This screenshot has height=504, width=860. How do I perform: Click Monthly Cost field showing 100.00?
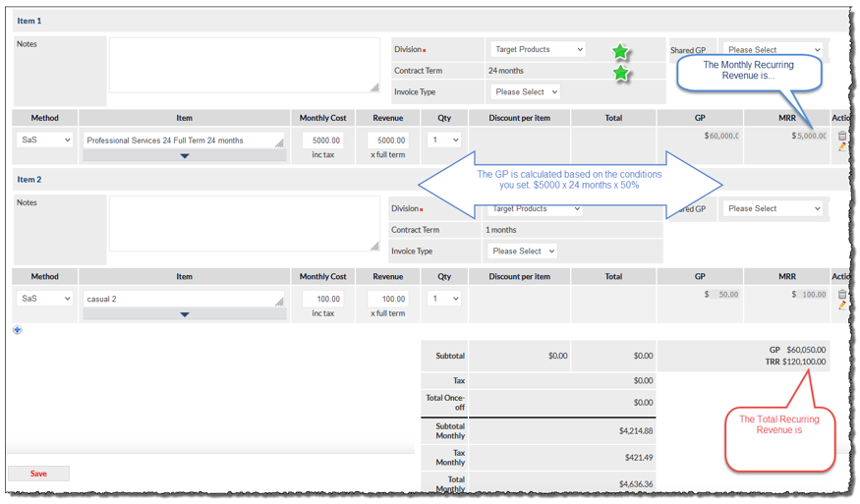click(x=323, y=299)
